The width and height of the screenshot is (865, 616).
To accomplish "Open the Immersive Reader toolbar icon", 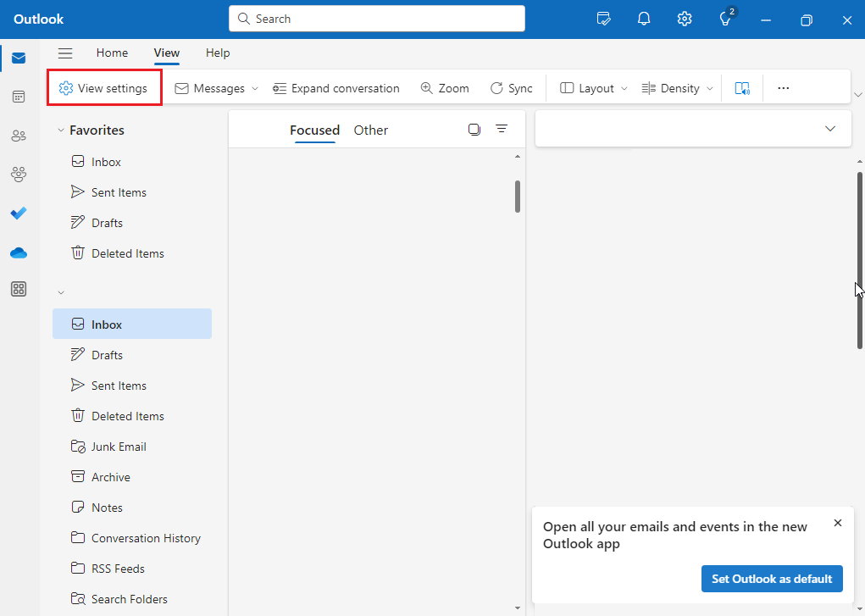I will coord(742,87).
